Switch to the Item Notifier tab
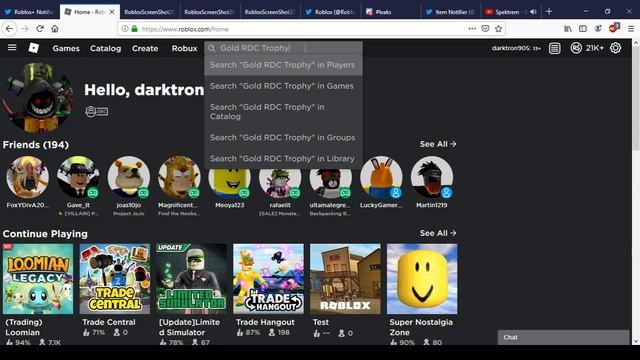The height and width of the screenshot is (360, 640). [x=451, y=12]
